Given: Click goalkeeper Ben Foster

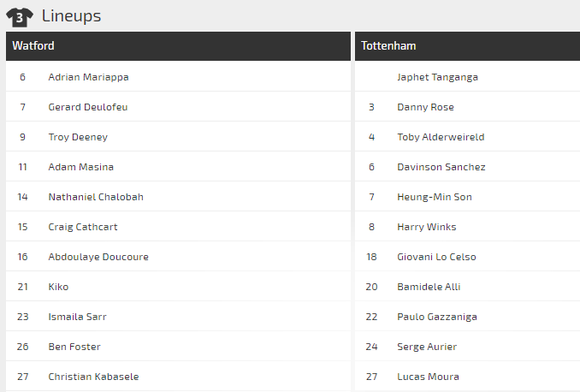Looking at the screenshot, I should click(74, 347).
